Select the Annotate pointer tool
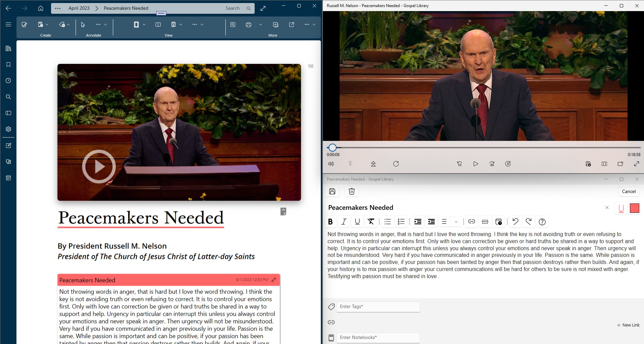 pyautogui.click(x=82, y=24)
